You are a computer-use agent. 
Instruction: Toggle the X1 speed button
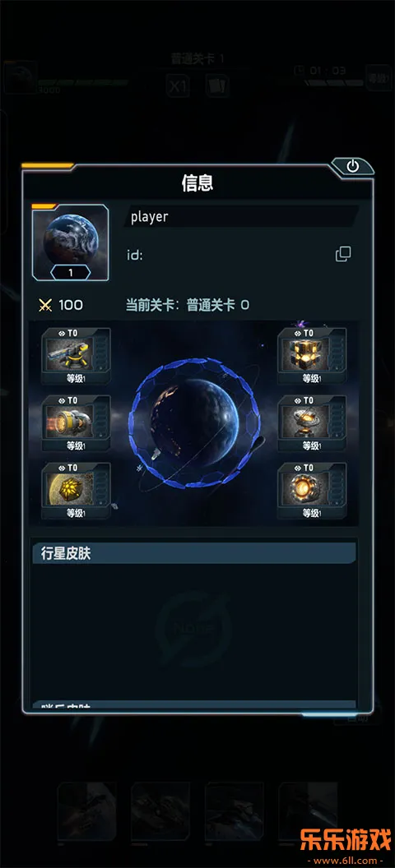coord(178,86)
